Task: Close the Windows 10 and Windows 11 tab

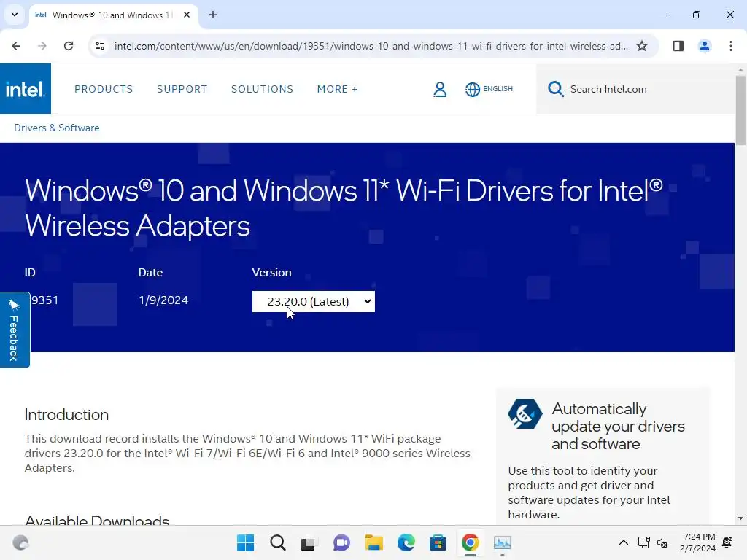Action: coord(187,15)
